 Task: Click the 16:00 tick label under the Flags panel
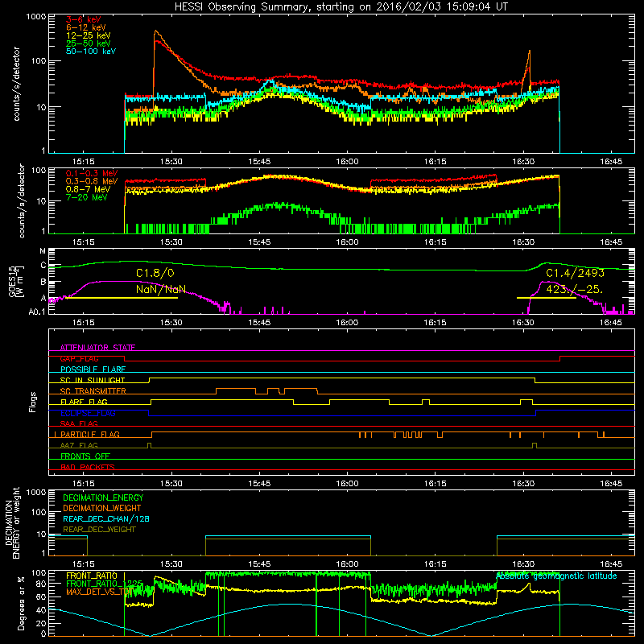(x=347, y=484)
